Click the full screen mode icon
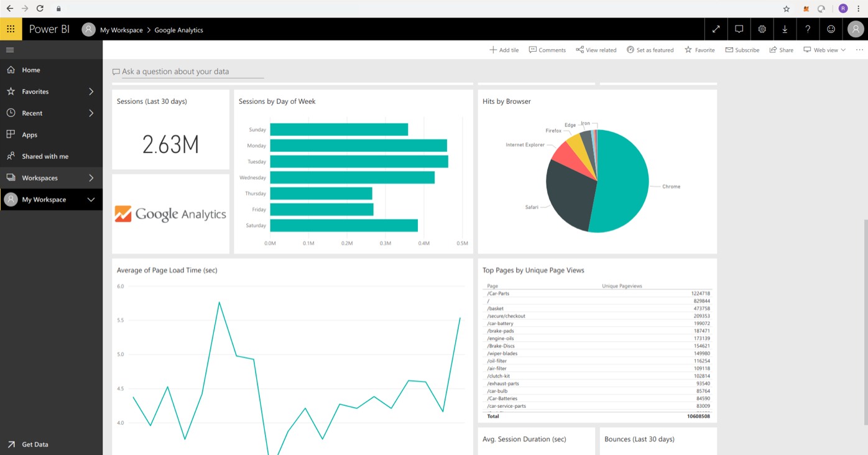The image size is (868, 455). (x=716, y=29)
